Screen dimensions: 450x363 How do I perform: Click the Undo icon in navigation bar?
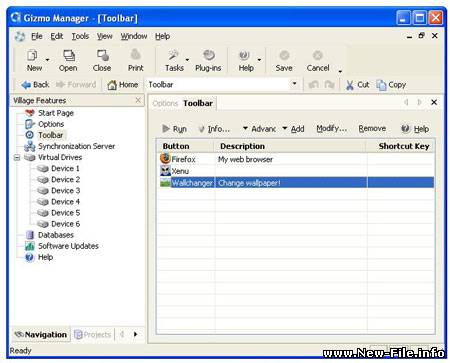pyautogui.click(x=313, y=85)
